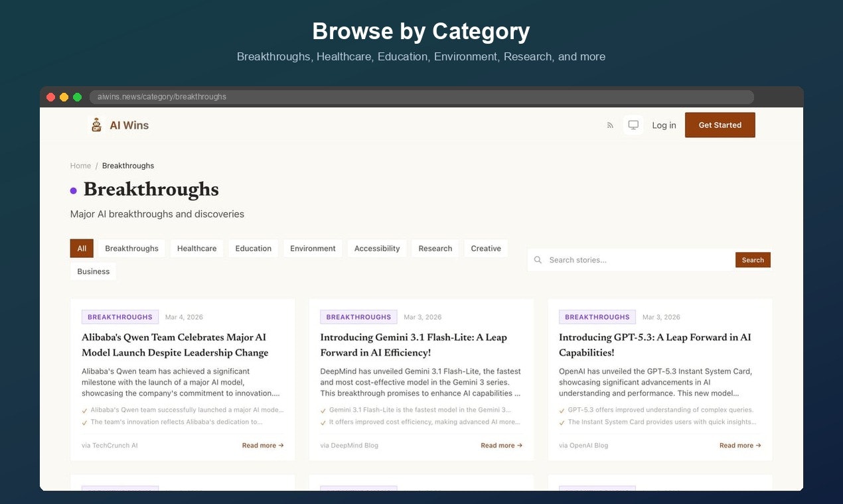Viewport: 843px width, 504px height.
Task: Click the Log in link
Action: 664,125
